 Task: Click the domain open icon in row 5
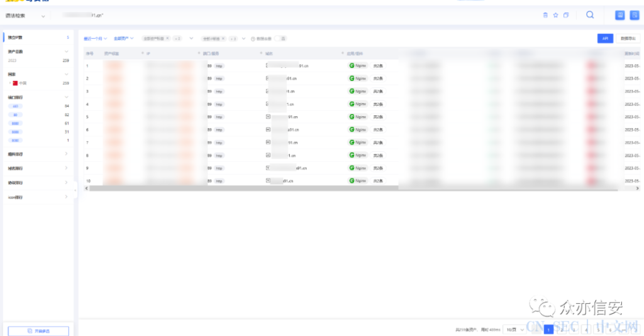pos(268,117)
